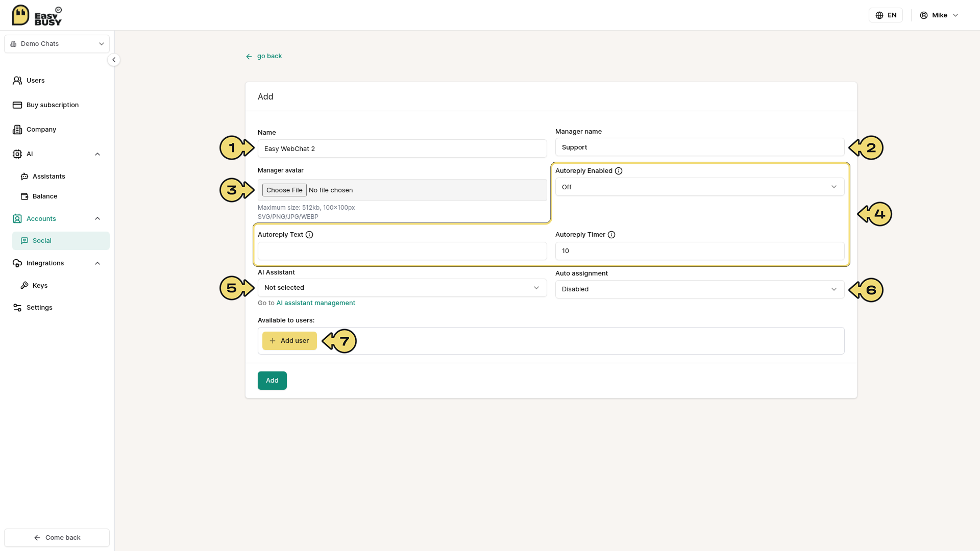Click the EasyBusy logo
This screenshot has height=551, width=980.
tap(37, 15)
